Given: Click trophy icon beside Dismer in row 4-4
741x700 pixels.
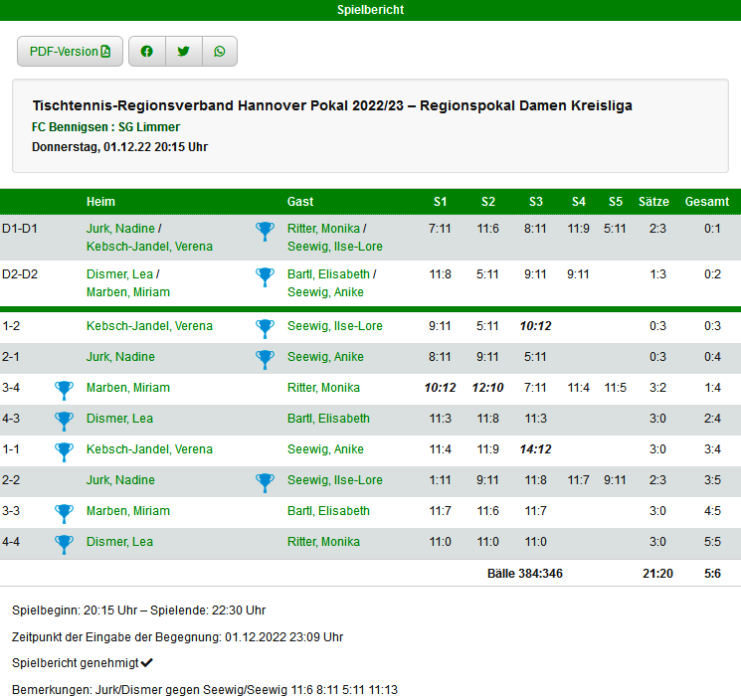Looking at the screenshot, I should (65, 543).
